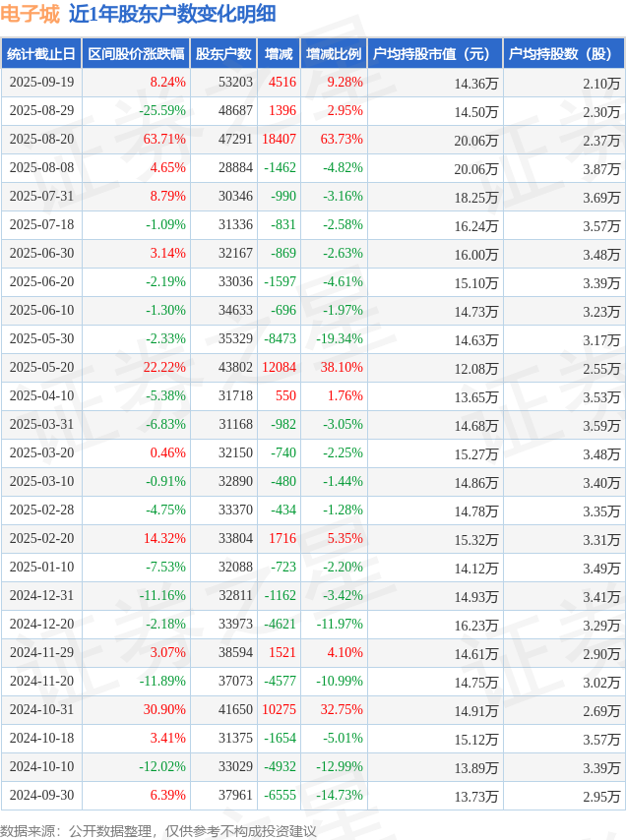Select the 2025-09-19 date cell
The height and width of the screenshot is (840, 626).
[x=41, y=83]
